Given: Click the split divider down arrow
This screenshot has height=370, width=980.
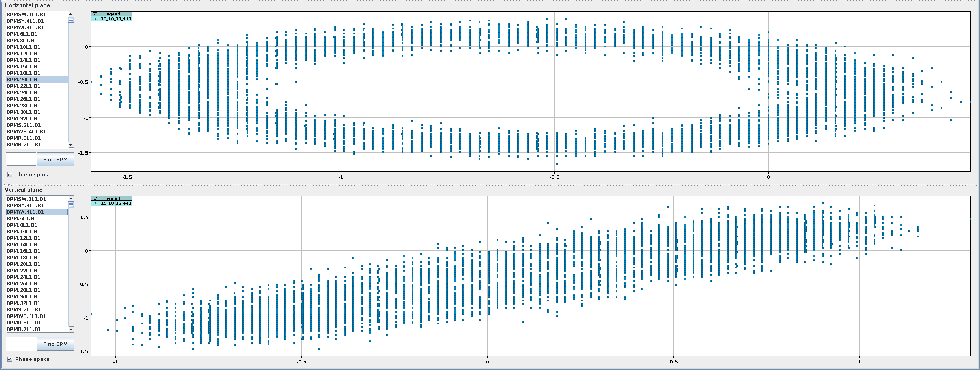Looking at the screenshot, I should [9, 185].
